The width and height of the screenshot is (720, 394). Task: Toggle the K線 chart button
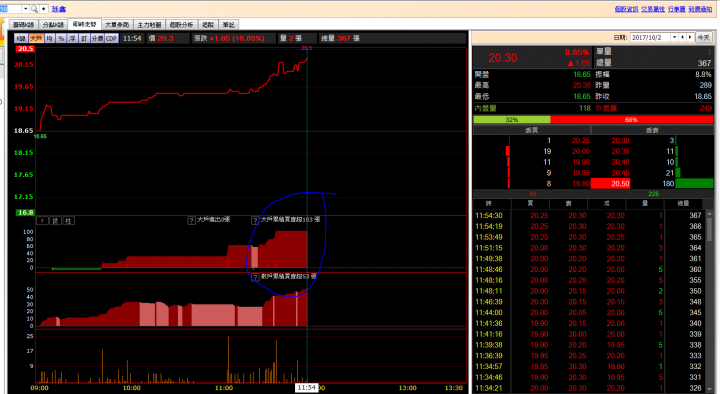(x=21, y=39)
